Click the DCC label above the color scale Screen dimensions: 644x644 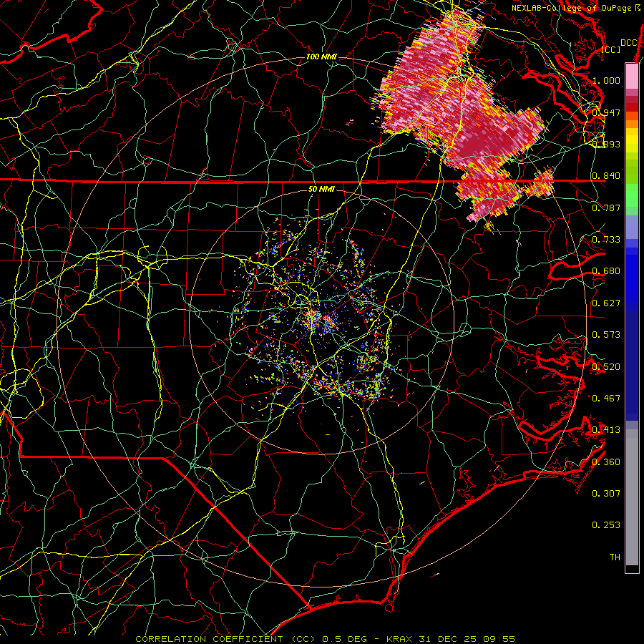click(x=628, y=43)
